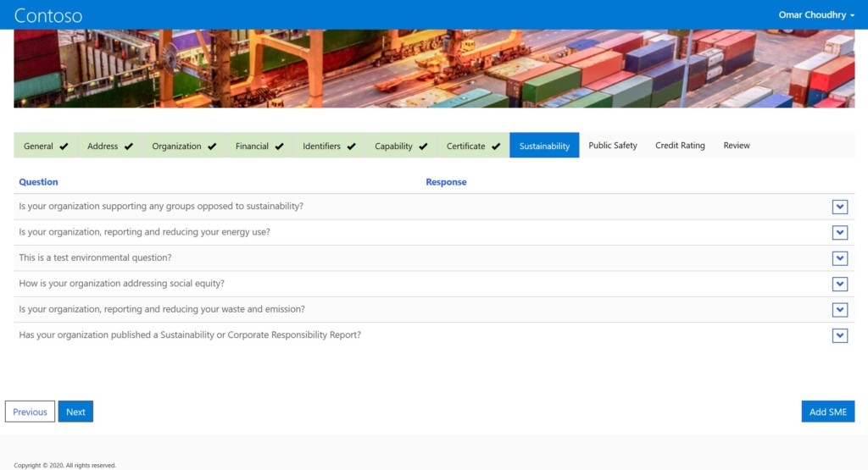Expand the test environmental question chevron
Screen dimensions: 868x470
pos(839,258)
